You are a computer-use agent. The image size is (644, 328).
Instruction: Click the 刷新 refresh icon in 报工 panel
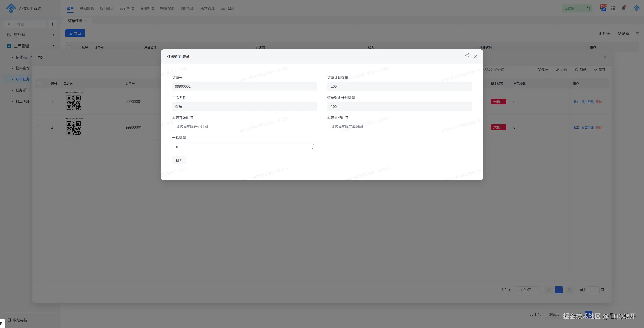577,70
